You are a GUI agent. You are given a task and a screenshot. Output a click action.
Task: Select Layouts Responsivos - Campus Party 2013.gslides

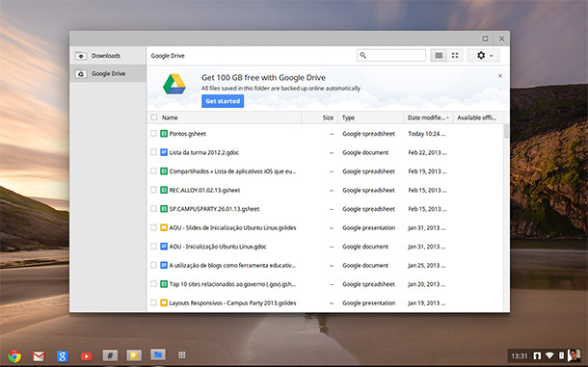(232, 302)
